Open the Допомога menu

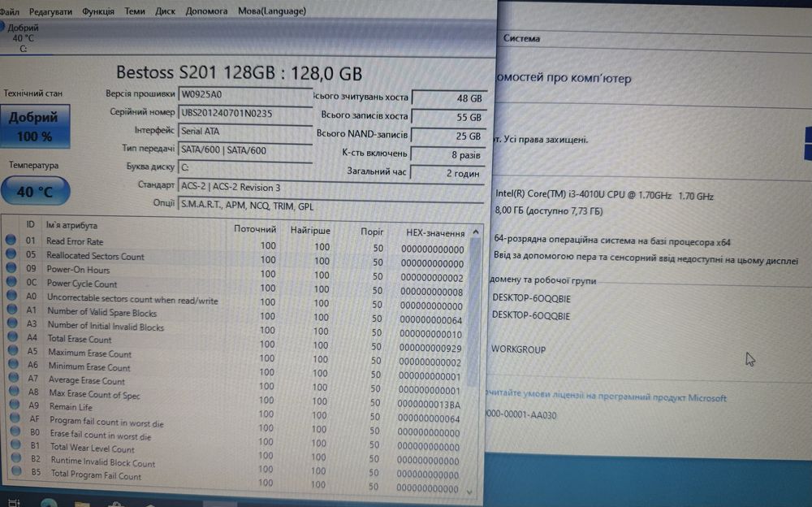point(206,11)
